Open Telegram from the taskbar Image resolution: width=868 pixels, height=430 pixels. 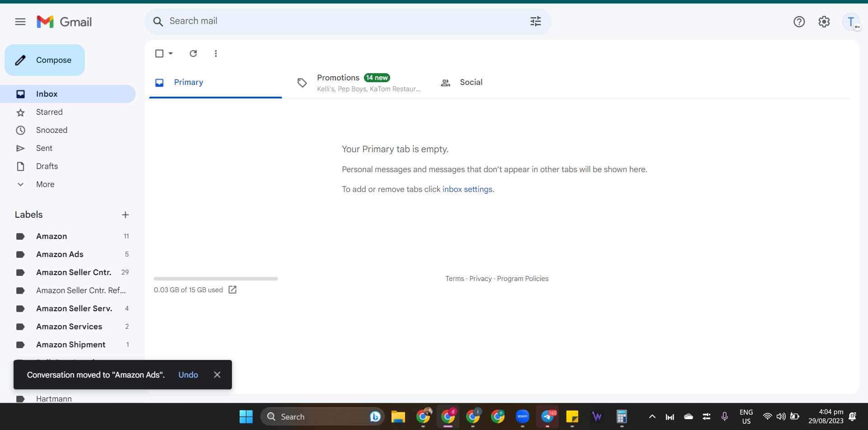[x=547, y=416]
